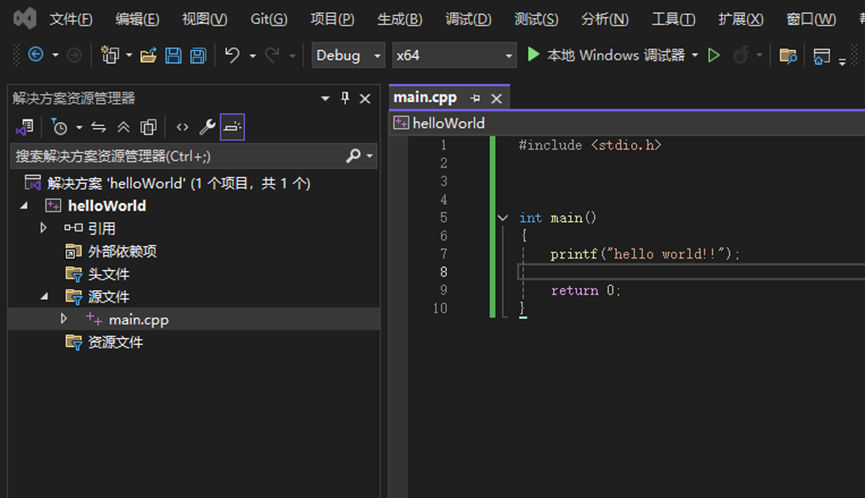Open the navigate backward history dropdown
Screen dimensions: 865x498
[55, 55]
